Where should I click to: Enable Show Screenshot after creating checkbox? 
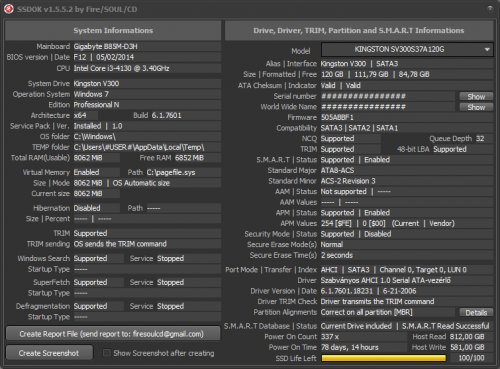[107, 353]
